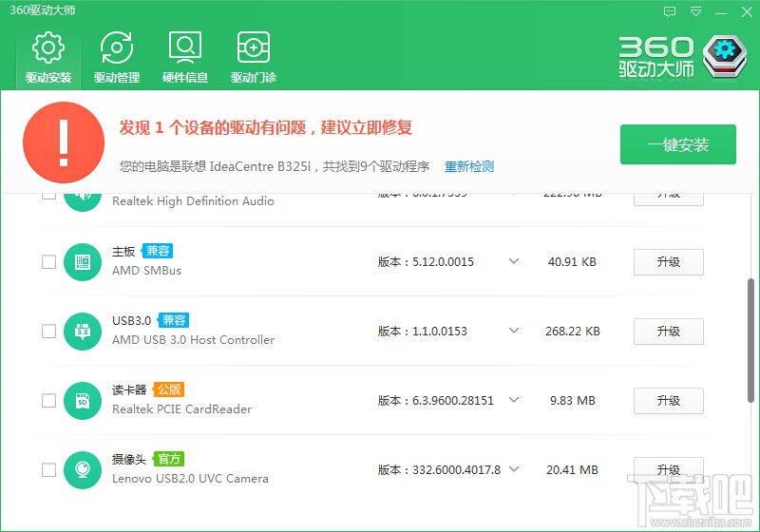Click the vertical scrollbar thumb
The width and height of the screenshot is (760, 532).
click(x=750, y=341)
